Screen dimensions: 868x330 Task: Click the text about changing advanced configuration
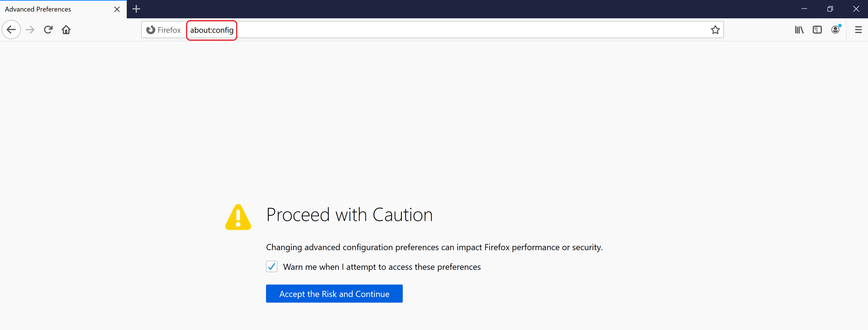coord(434,247)
